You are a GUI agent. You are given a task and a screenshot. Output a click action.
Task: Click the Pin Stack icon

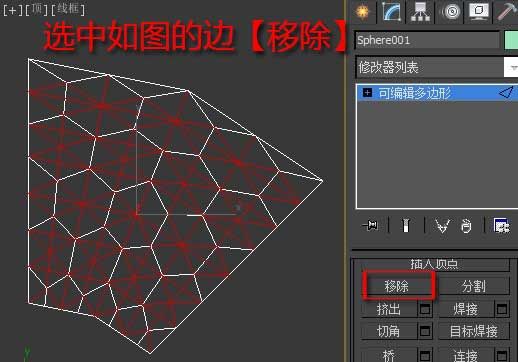tap(370, 226)
